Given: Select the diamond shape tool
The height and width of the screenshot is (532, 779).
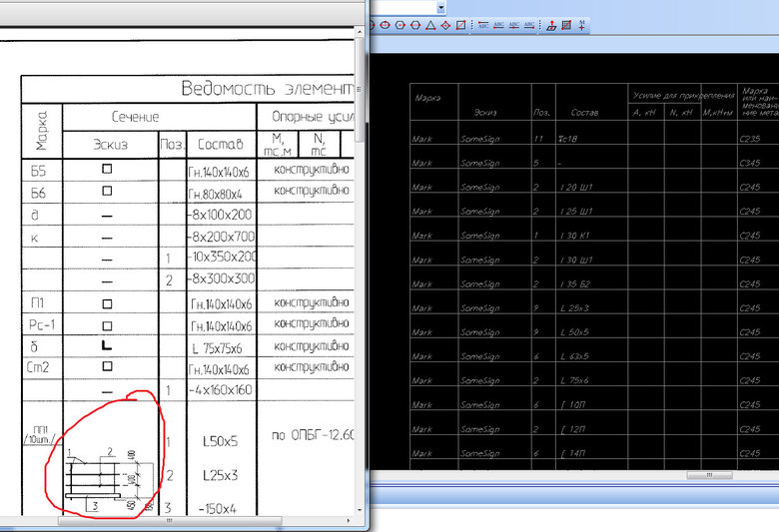Looking at the screenshot, I should [x=445, y=25].
